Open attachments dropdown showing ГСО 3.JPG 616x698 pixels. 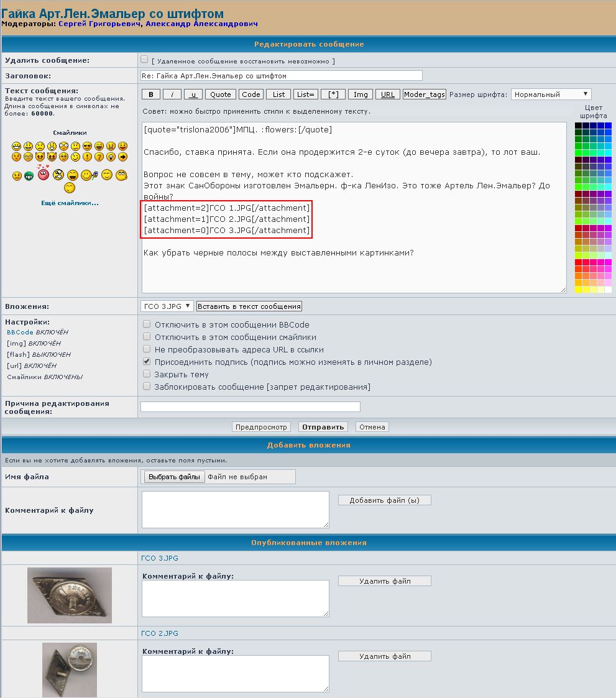167,306
